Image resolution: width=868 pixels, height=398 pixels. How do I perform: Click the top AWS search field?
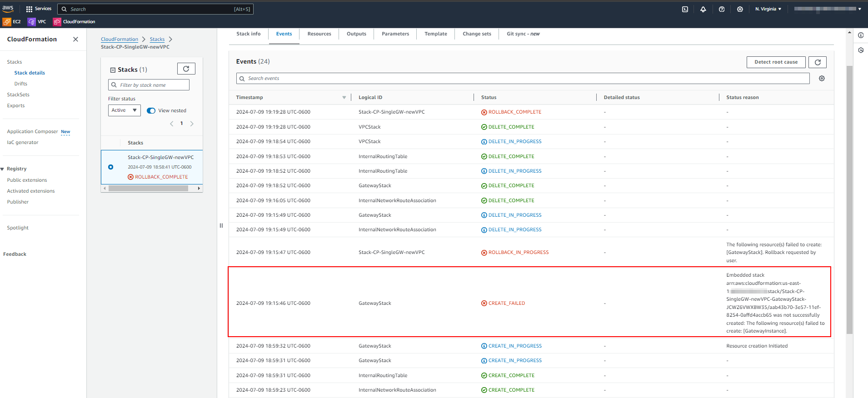tap(155, 9)
